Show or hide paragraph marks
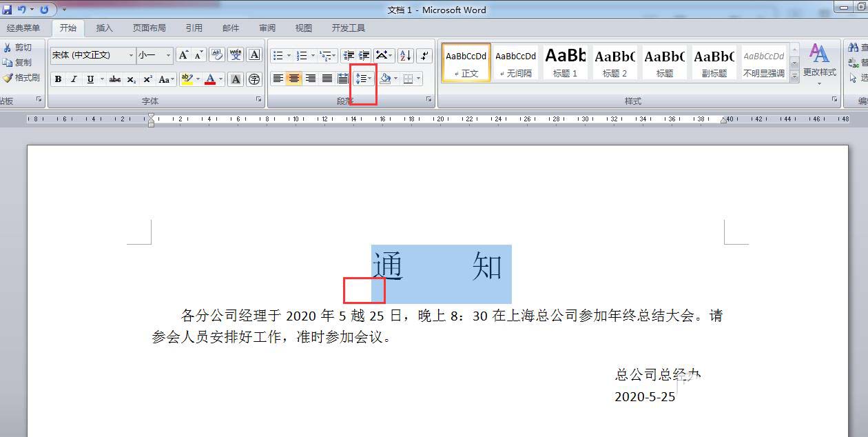 tap(424, 55)
